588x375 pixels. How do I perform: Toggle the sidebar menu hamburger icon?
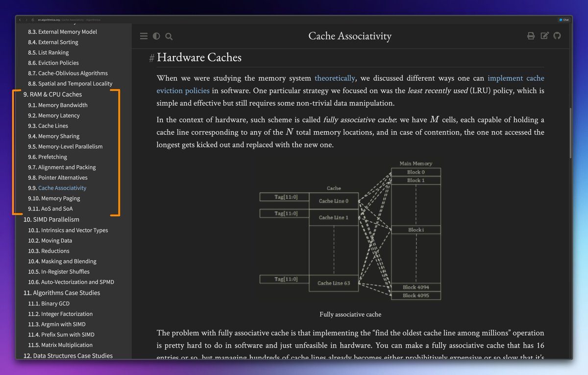144,36
